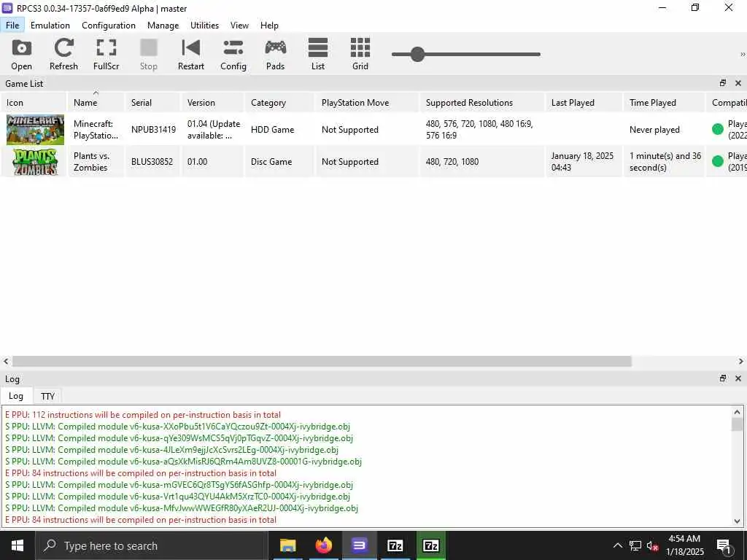Sort by Supported Resolutions column header
This screenshot has height=560, width=747.
(x=483, y=102)
